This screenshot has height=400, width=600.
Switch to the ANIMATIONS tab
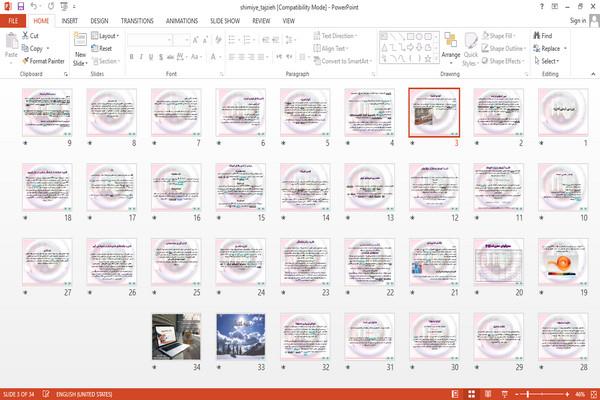point(182,21)
